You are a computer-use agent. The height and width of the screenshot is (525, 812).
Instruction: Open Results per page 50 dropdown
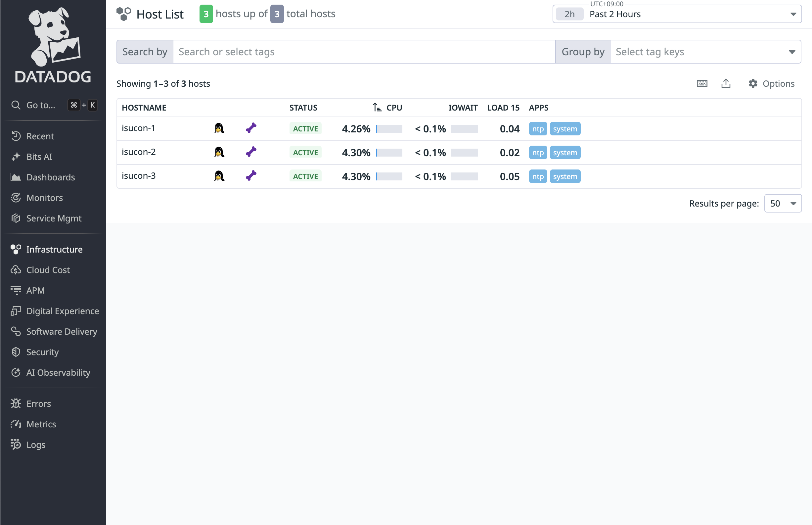point(782,204)
